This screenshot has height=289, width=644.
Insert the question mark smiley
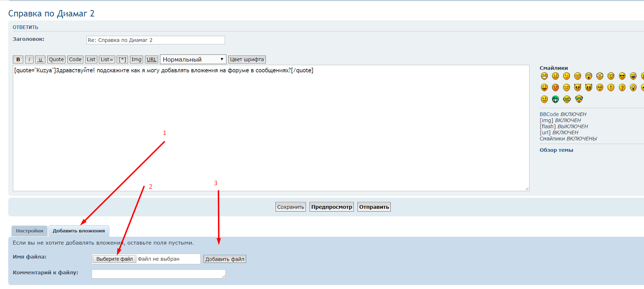[x=622, y=87]
